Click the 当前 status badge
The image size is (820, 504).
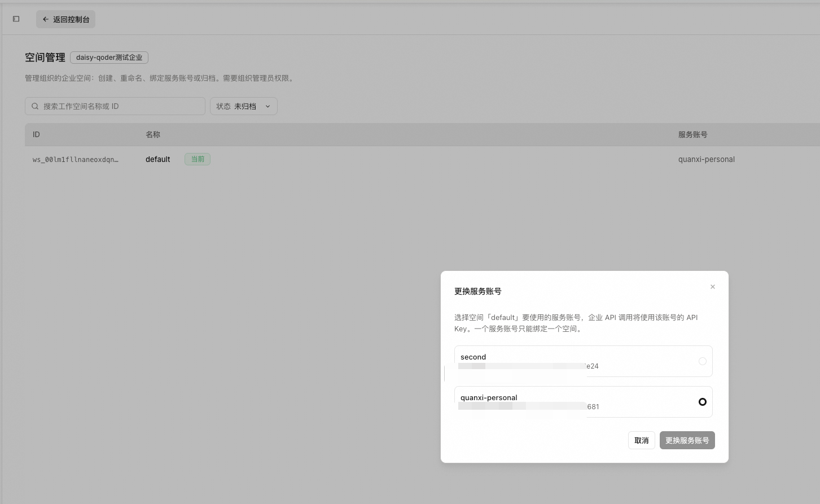pyautogui.click(x=198, y=159)
